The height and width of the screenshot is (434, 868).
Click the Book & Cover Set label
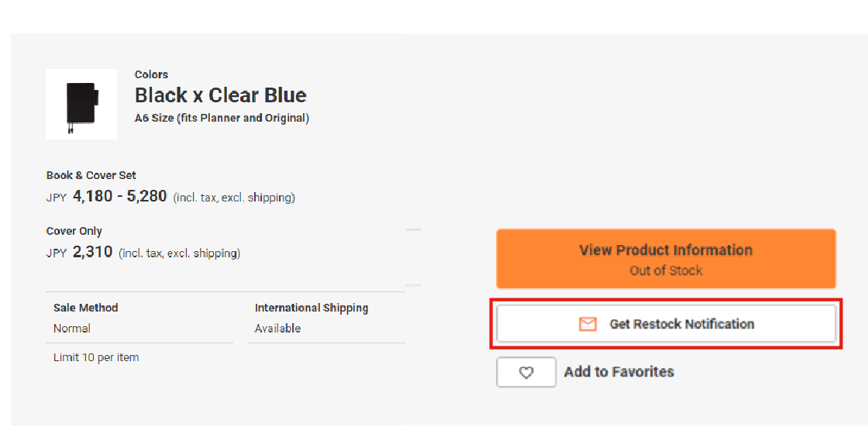coord(91,175)
